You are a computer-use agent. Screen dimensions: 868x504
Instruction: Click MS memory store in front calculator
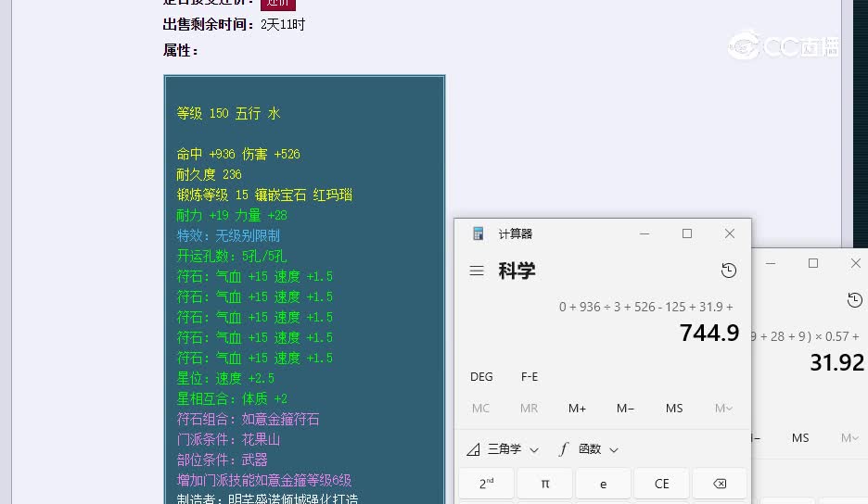point(673,409)
